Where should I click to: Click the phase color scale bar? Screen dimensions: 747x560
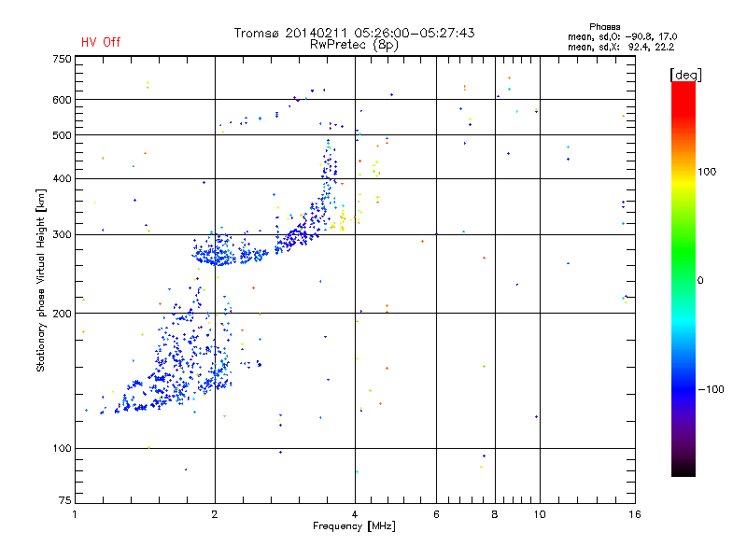click(x=684, y=278)
